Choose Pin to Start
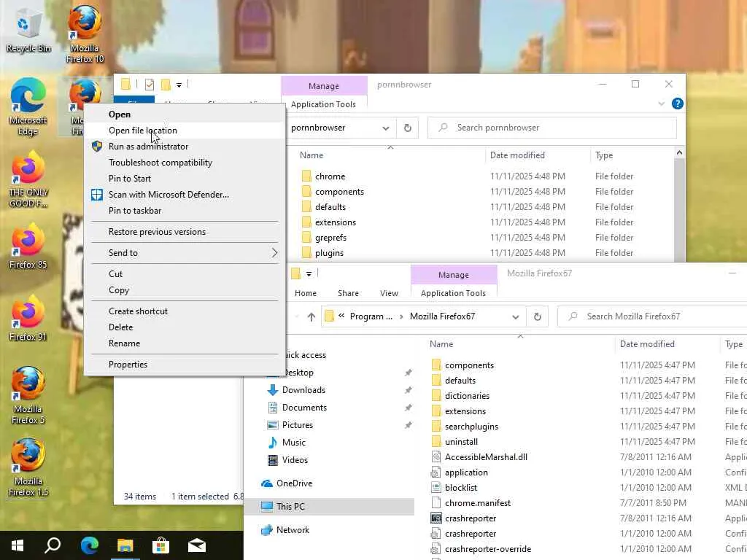Screen dimensions: 747x560 [185, 179]
